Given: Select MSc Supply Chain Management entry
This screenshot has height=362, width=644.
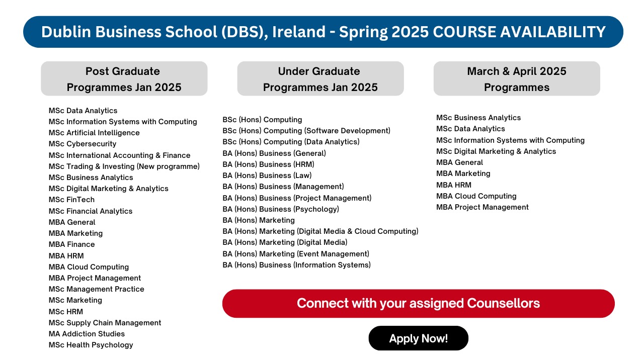Looking at the screenshot, I should pyautogui.click(x=105, y=323).
